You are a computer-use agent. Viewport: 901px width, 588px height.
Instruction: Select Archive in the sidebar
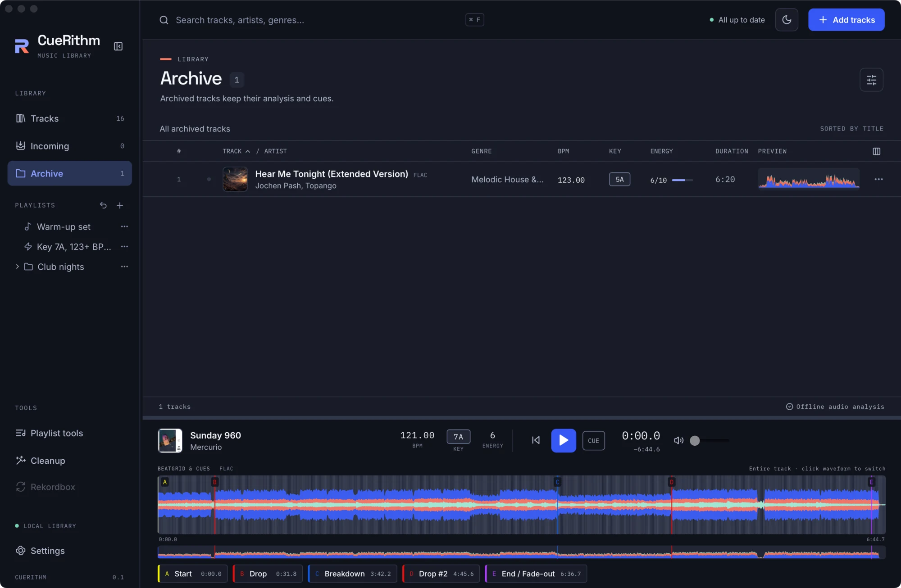[x=70, y=173]
